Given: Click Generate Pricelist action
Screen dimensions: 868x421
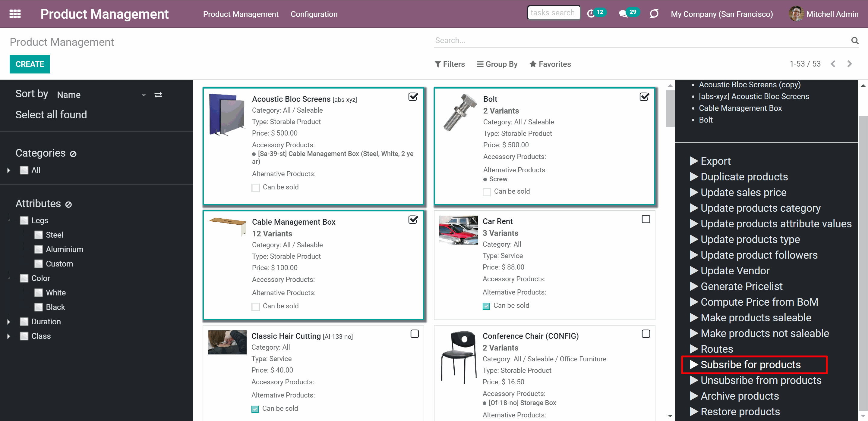Looking at the screenshot, I should point(736,286).
